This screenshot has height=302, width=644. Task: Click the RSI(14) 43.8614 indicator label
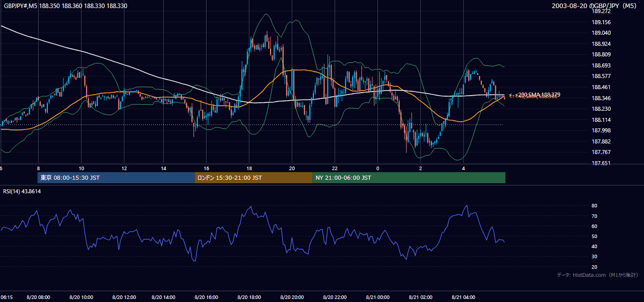tap(22, 191)
